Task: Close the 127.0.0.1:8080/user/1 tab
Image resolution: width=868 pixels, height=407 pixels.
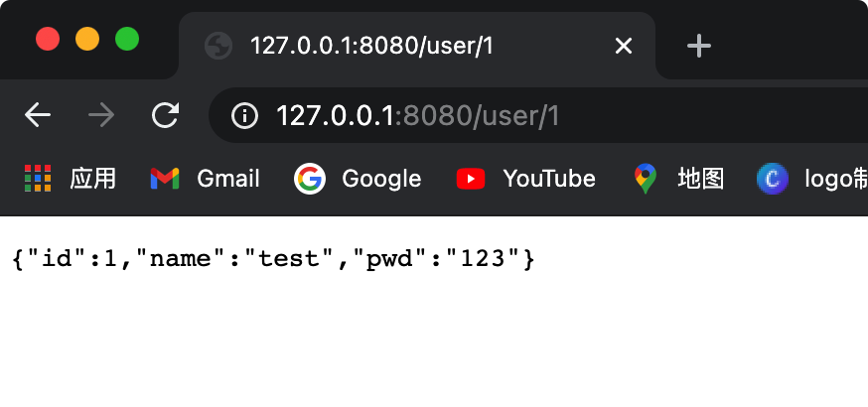Action: pos(624,46)
